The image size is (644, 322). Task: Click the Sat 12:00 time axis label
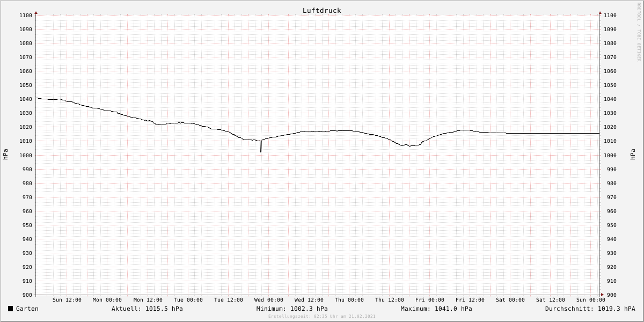(551, 300)
